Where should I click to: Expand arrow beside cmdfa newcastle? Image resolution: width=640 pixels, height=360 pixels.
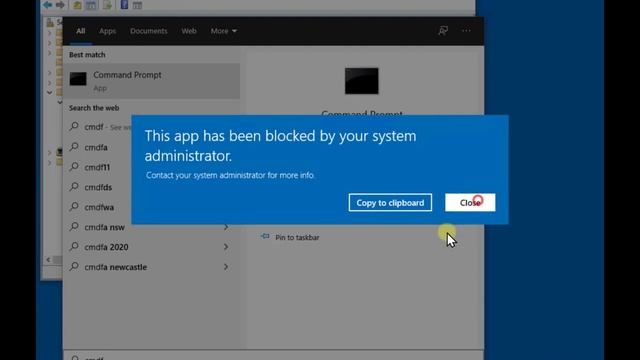coord(226,267)
